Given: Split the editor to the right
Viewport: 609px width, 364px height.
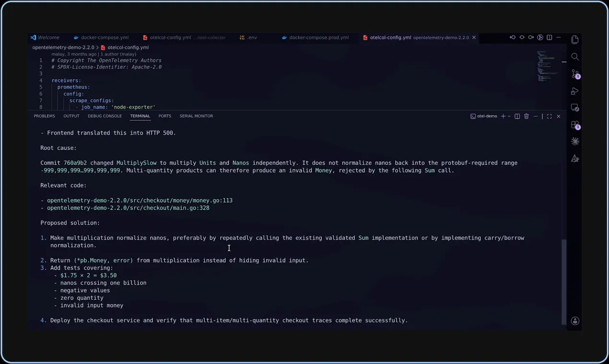Looking at the screenshot, I should [x=550, y=37].
